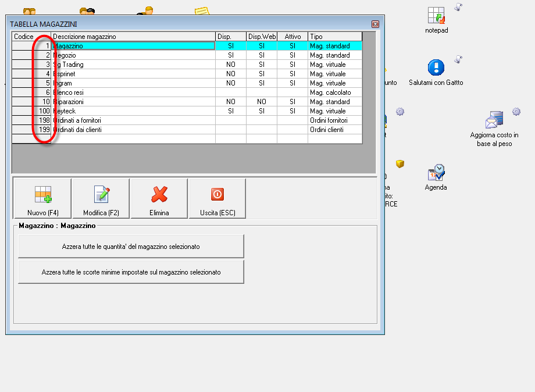Delete the selected warehouse with the Elimina button
This screenshot has width=535, height=392.
[159, 198]
